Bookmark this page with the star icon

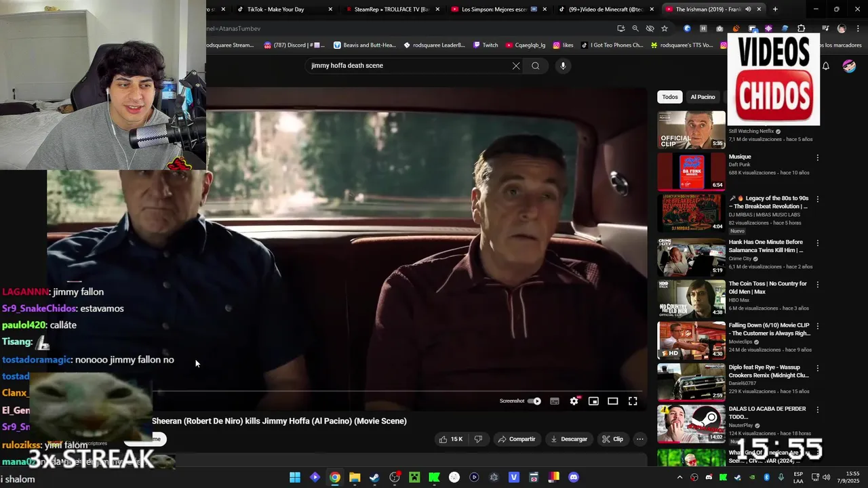click(x=665, y=28)
